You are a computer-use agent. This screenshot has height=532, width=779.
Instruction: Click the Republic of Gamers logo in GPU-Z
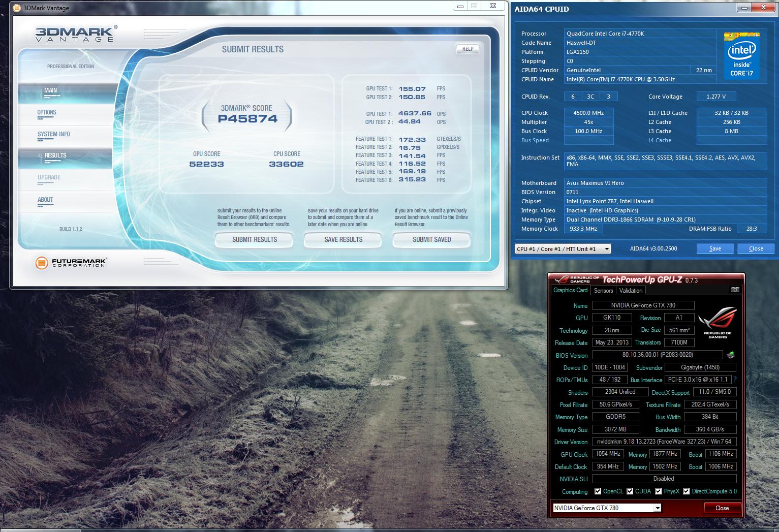click(718, 323)
